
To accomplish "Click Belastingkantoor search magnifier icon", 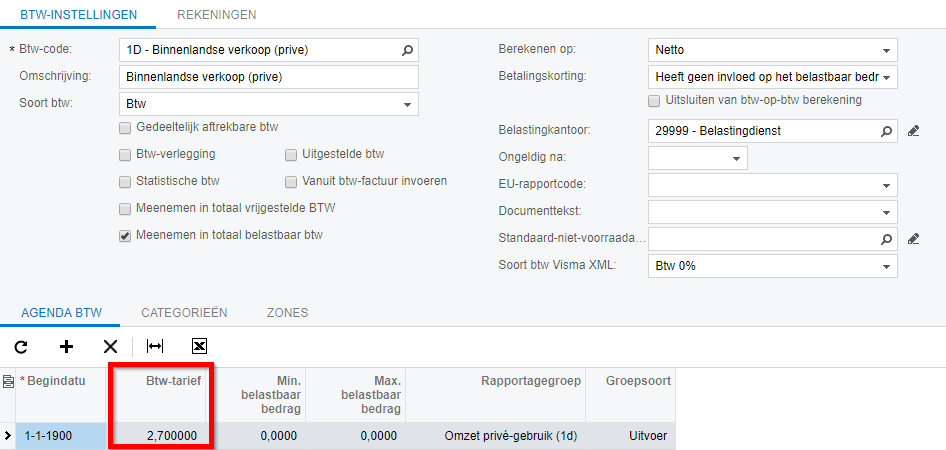I will click(x=886, y=130).
